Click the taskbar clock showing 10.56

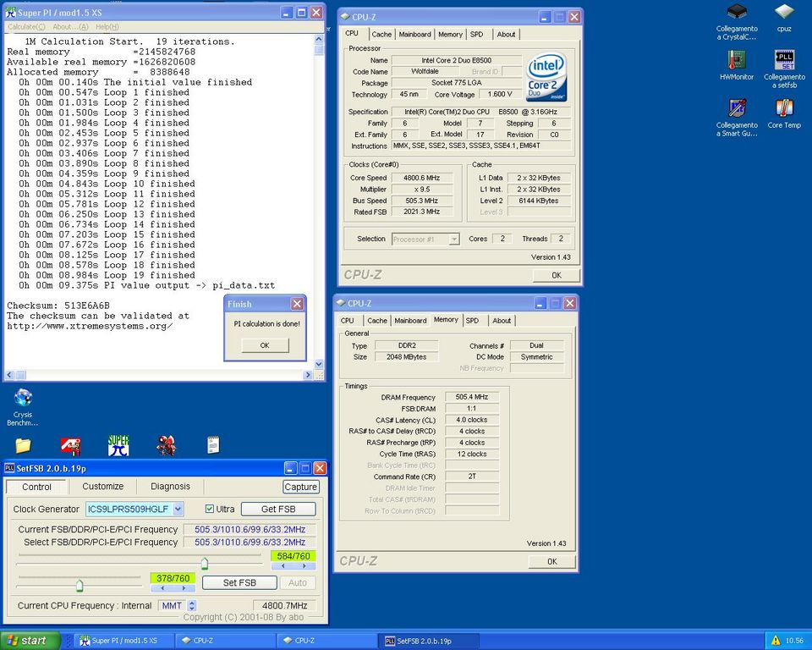[794, 641]
